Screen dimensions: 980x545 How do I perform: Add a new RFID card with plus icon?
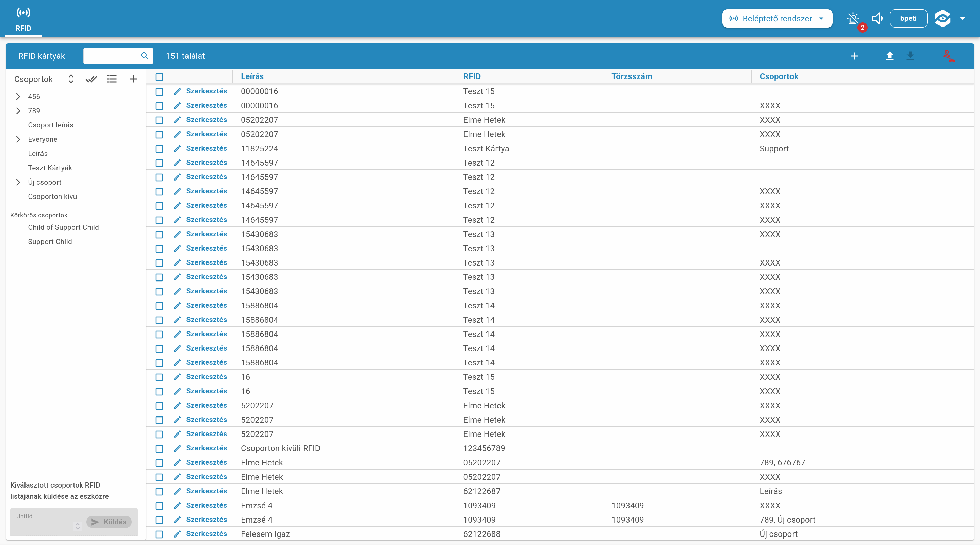(x=854, y=56)
